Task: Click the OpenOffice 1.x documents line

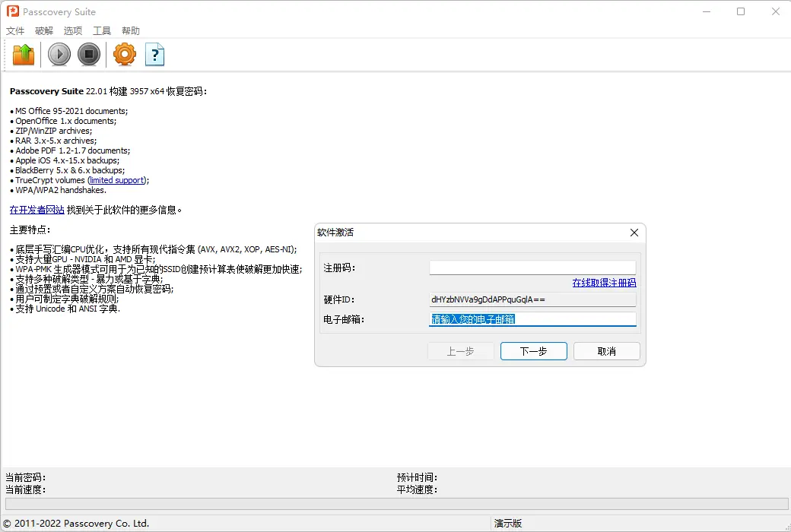Action: coord(65,121)
